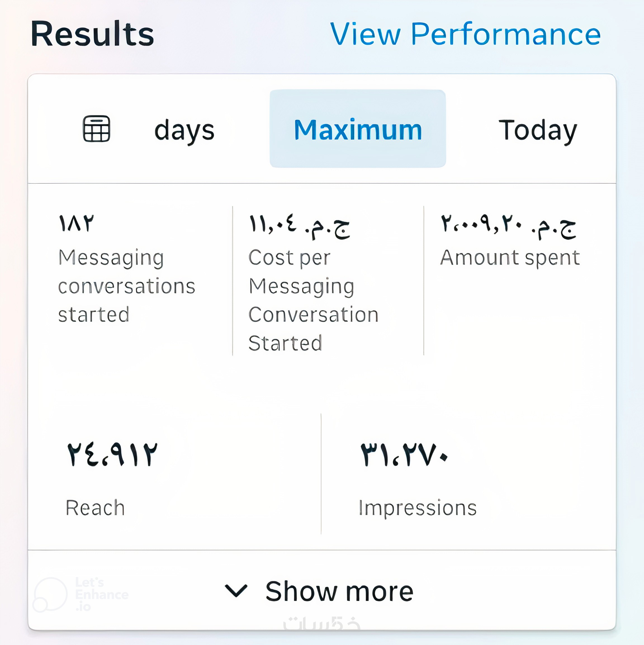
Task: Click the Results heading
Action: 92,34
